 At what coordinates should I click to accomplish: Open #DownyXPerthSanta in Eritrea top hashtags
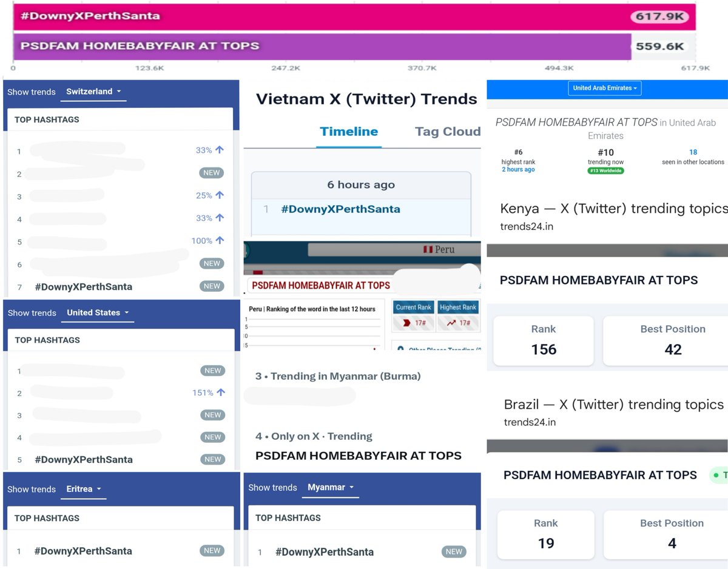[x=83, y=551]
